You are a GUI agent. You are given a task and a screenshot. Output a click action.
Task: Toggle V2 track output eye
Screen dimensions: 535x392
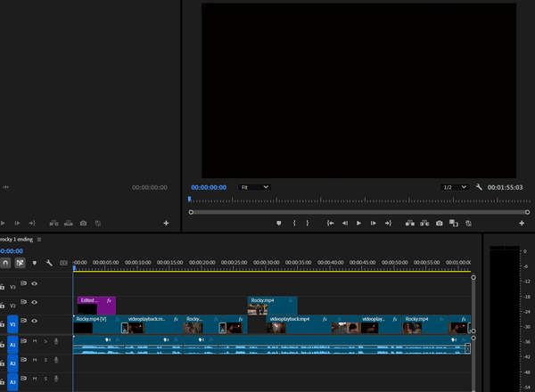(35, 302)
